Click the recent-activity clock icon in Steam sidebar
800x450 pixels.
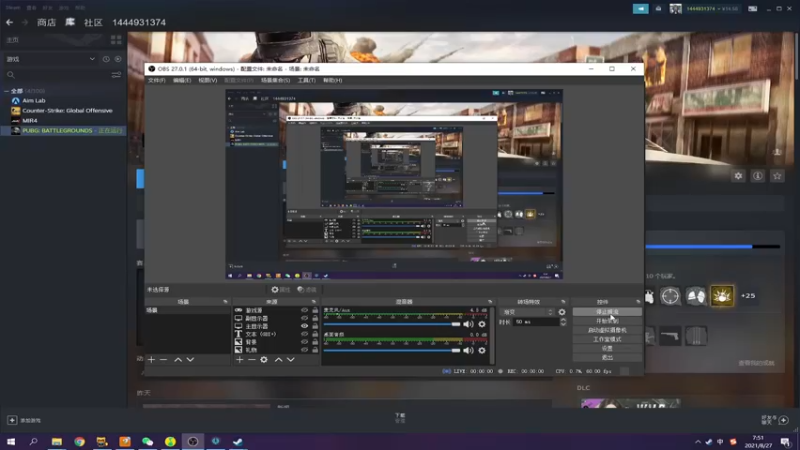coord(106,59)
